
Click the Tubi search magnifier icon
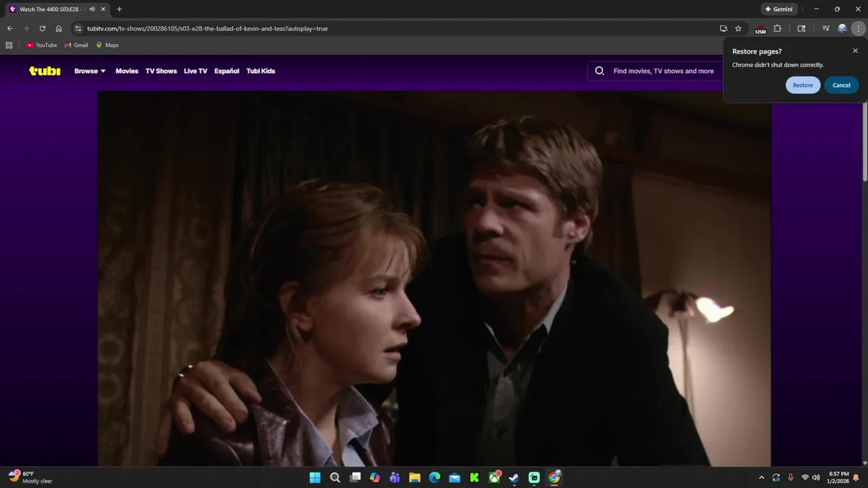[x=599, y=70]
